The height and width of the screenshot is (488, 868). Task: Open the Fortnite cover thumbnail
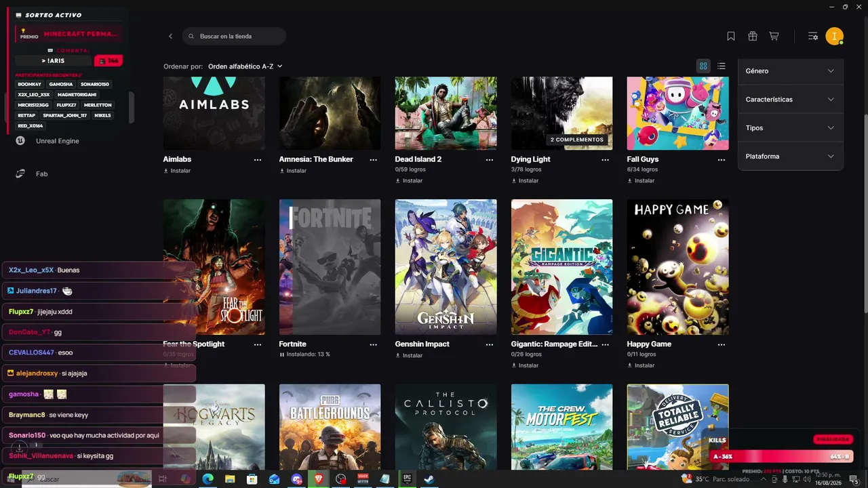(330, 267)
